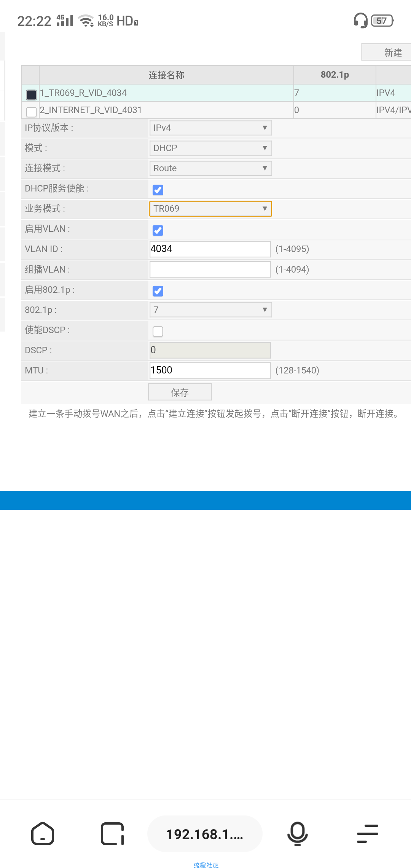The width and height of the screenshot is (411, 868).
Task: Toggle the 启用VLAN checkbox
Action: pyautogui.click(x=158, y=230)
